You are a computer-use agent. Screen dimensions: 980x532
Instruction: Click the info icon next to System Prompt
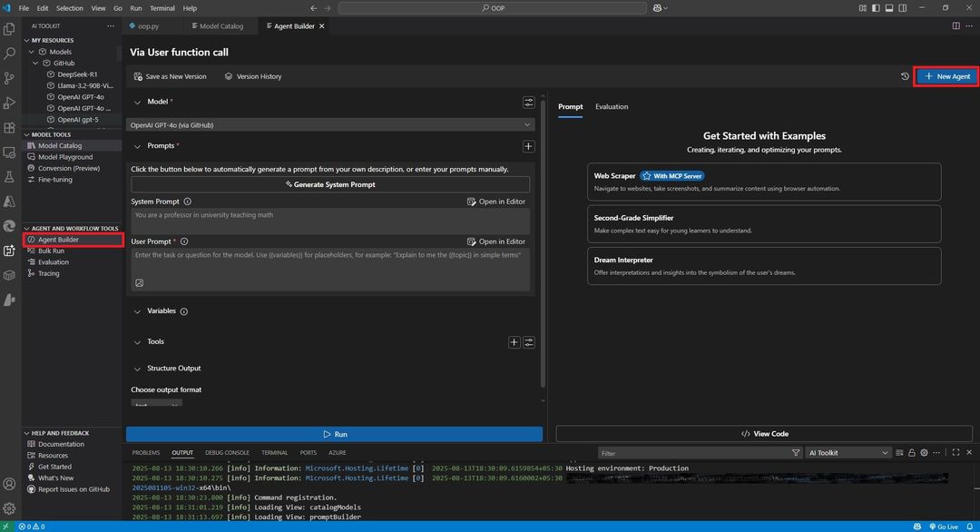click(x=188, y=202)
